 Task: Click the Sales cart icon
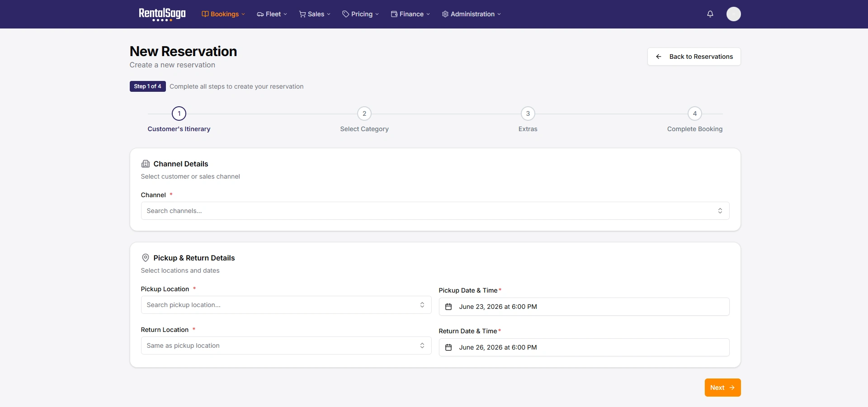pos(302,14)
